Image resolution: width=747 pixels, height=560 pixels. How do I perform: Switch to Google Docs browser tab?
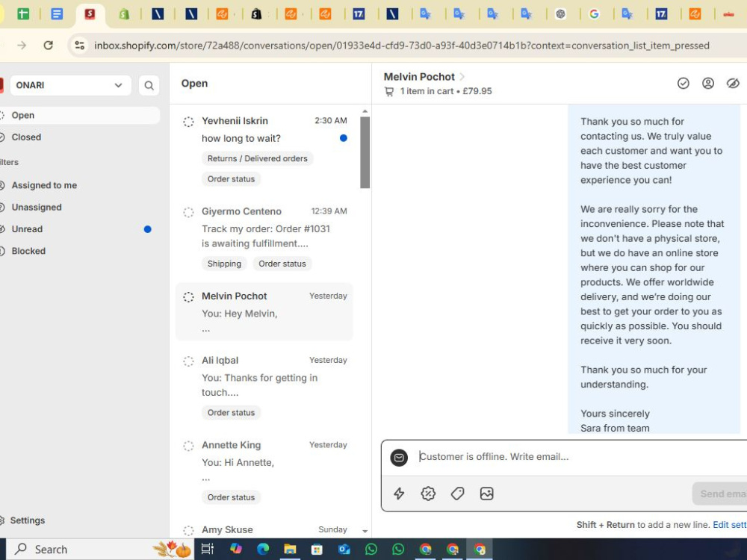pyautogui.click(x=57, y=13)
